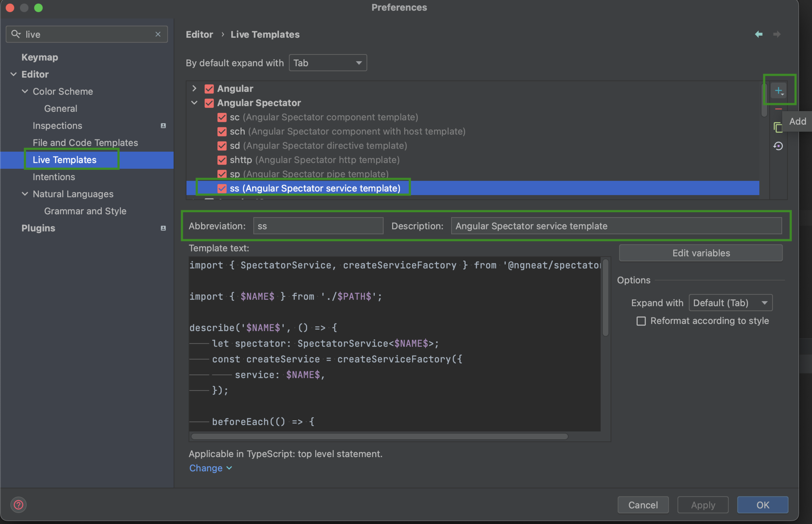Image resolution: width=812 pixels, height=524 pixels.
Task: Enable Reformat according to style
Action: coord(641,321)
